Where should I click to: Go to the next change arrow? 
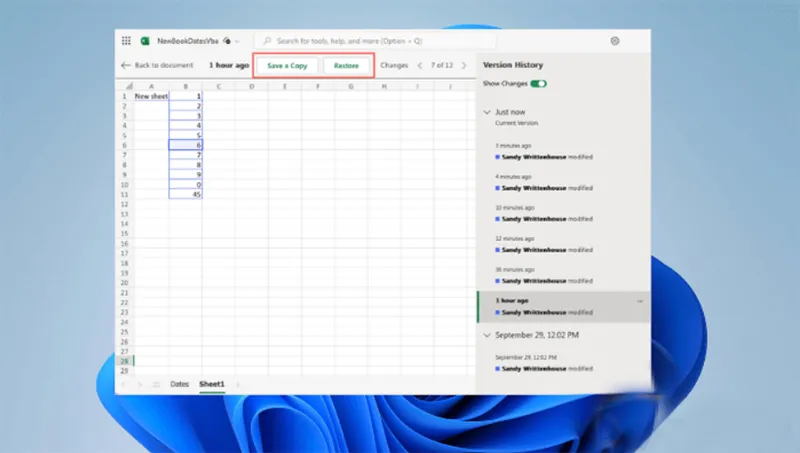pos(464,65)
